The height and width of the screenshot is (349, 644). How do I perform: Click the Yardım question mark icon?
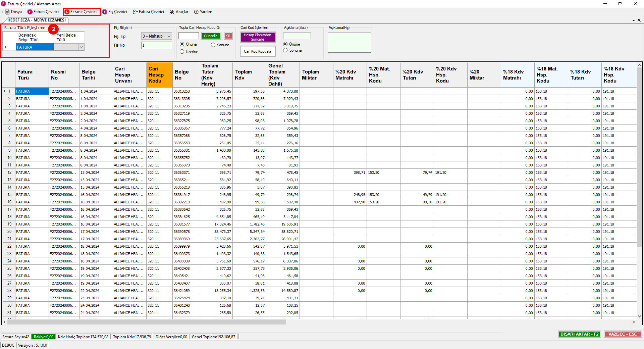pyautogui.click(x=196, y=12)
